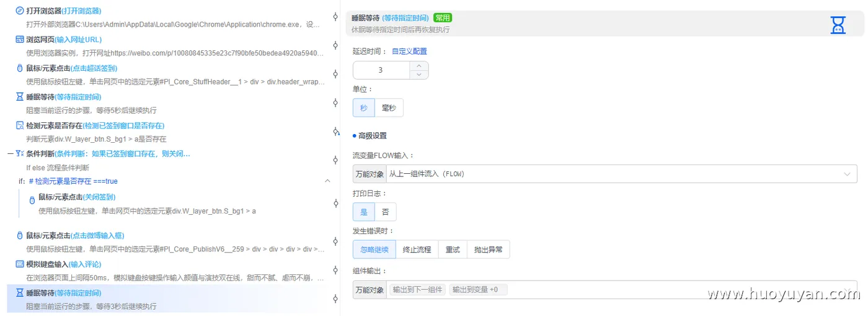This screenshot has width=868, height=316.
Task: Click the '阻塞当前运行的步骤，等待5秒后继续执行' text
Action: 91,111
